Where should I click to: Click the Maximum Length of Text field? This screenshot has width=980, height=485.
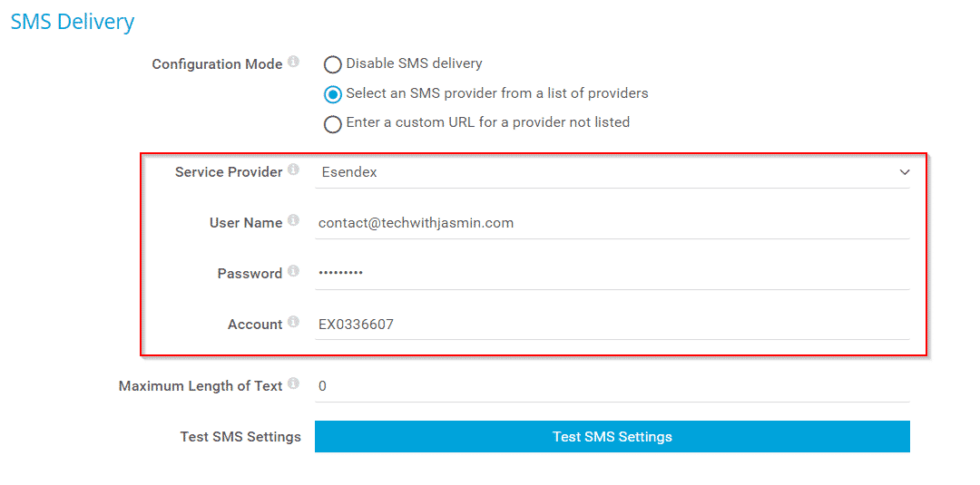612,386
